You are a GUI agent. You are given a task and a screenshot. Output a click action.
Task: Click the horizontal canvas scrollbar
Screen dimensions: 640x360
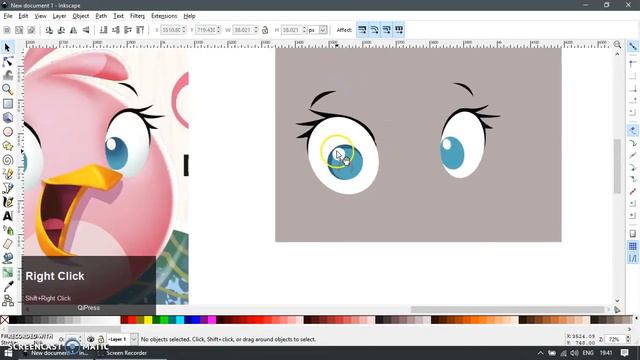(507, 310)
